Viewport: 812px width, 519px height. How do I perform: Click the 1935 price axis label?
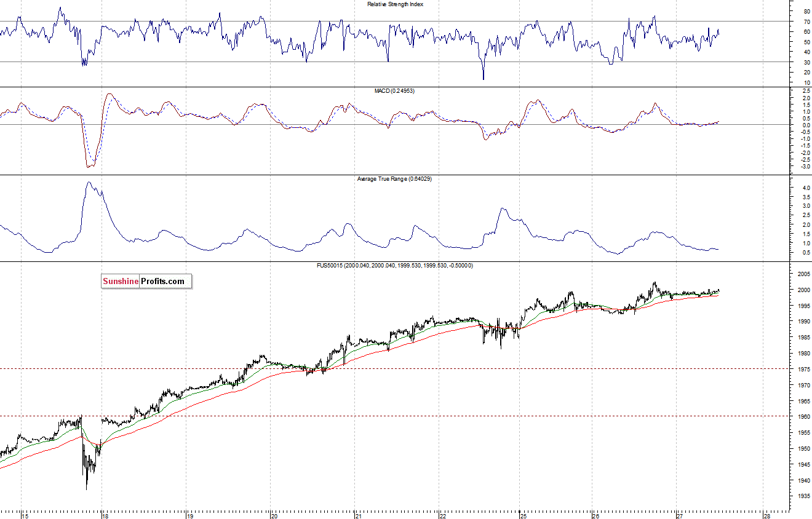805,496
